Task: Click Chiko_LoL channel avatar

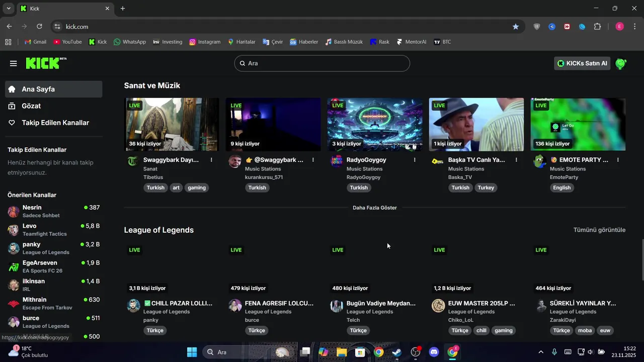Action: (x=438, y=306)
